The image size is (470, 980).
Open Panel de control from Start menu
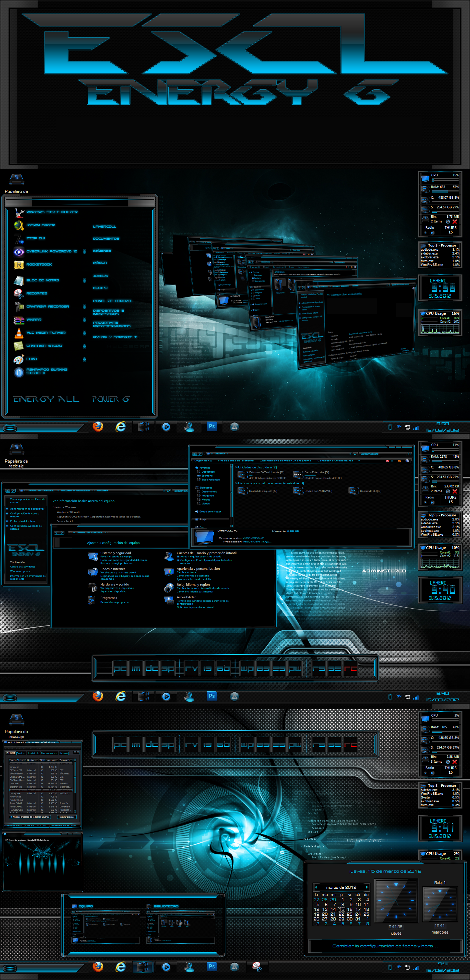click(113, 301)
